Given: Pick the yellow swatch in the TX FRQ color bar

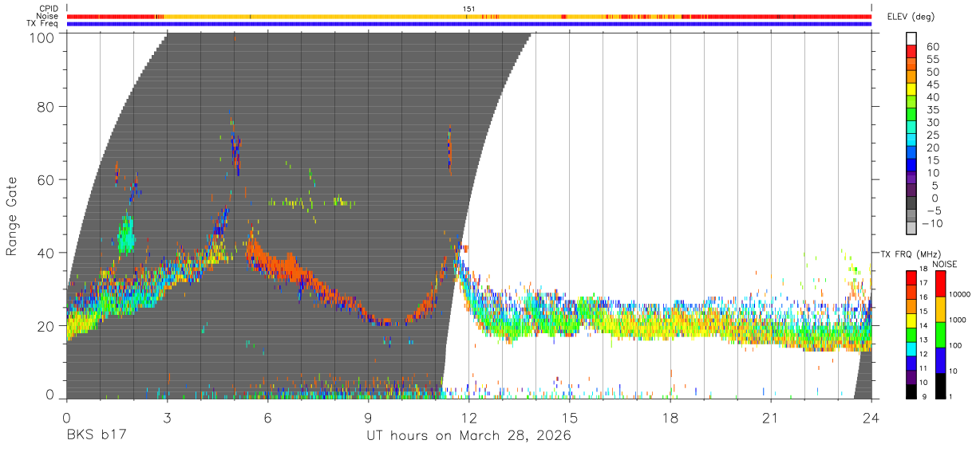Looking at the screenshot, I should (911, 320).
